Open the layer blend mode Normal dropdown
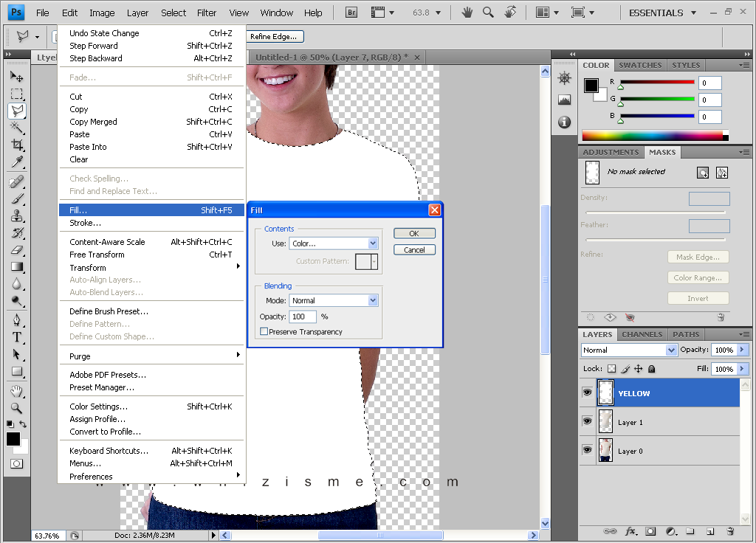Viewport: 756px width, 543px height. point(629,350)
